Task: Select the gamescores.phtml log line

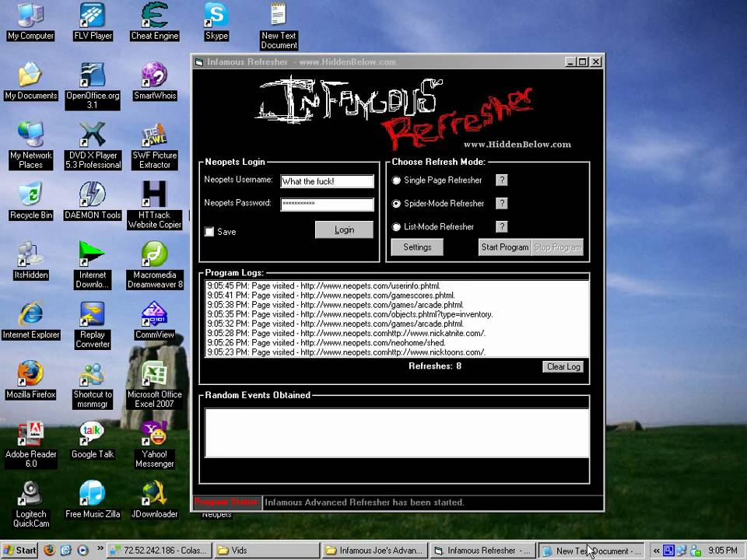Action: click(398, 296)
